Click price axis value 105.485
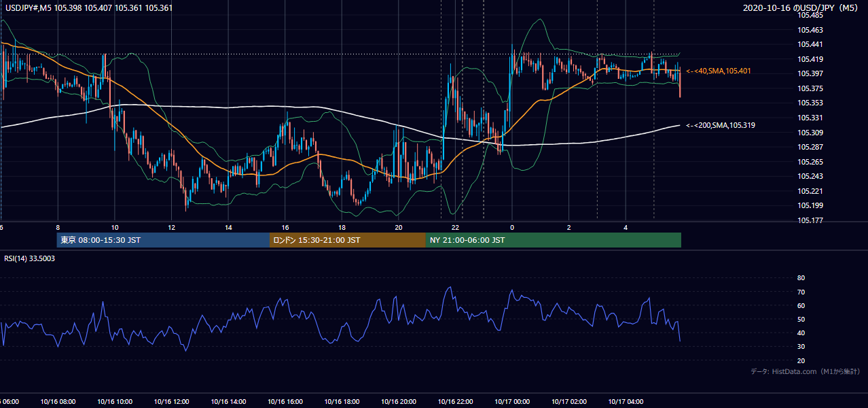Screen dimensions: 868x408 pyautogui.click(x=810, y=15)
